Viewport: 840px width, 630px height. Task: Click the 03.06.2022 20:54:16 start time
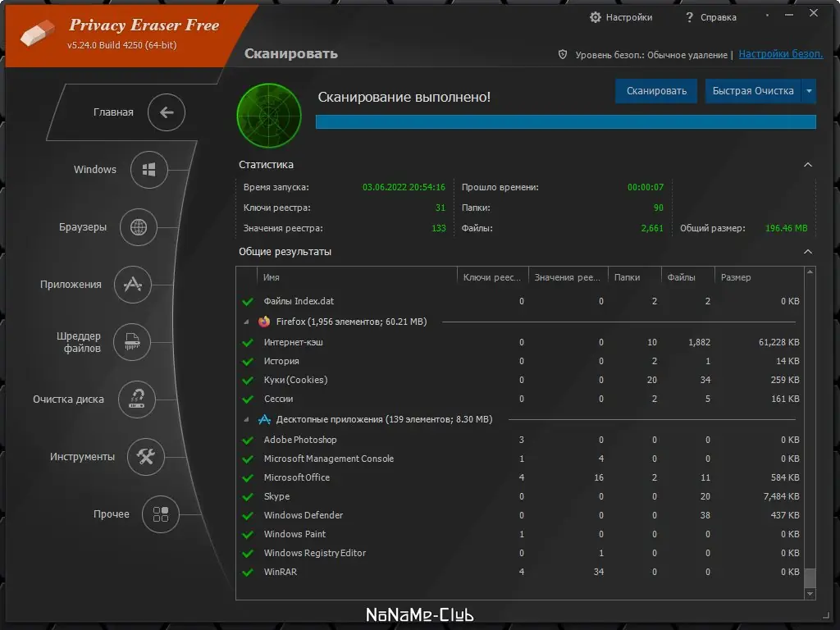pyautogui.click(x=404, y=187)
